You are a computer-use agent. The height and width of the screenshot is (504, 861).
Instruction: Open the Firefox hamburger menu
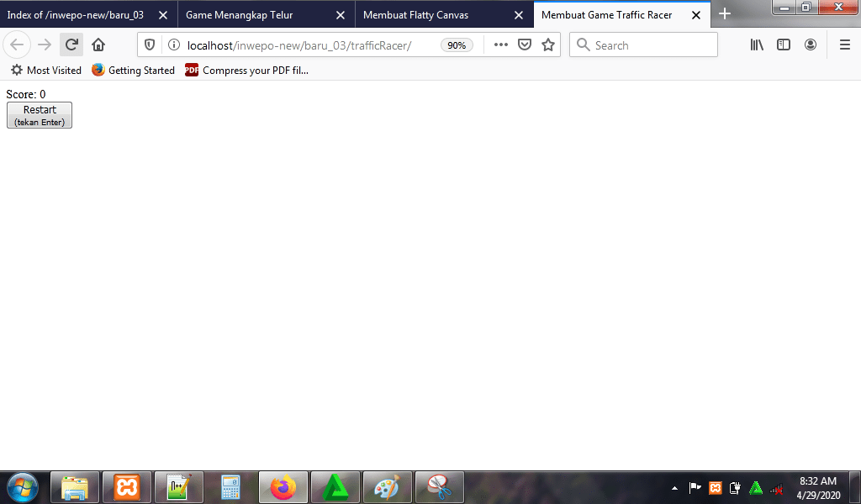[845, 45]
